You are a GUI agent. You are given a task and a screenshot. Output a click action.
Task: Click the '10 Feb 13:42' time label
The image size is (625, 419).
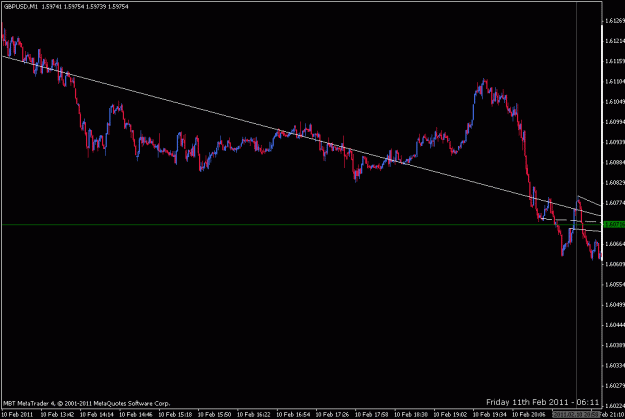pos(57,415)
